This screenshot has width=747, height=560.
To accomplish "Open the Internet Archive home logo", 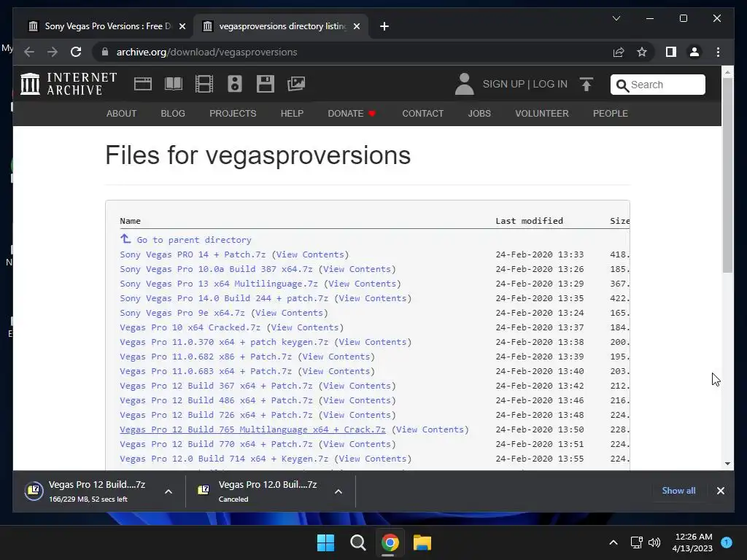I will click(69, 84).
